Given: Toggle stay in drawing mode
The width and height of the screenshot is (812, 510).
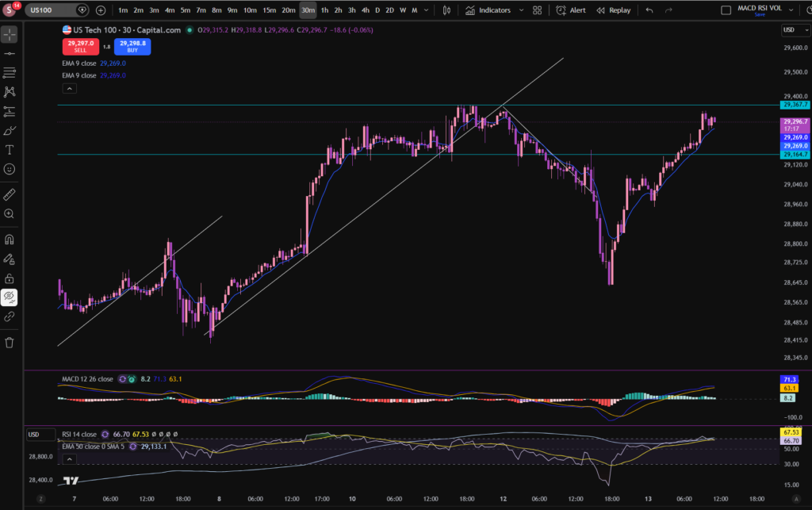Looking at the screenshot, I should click(x=10, y=259).
